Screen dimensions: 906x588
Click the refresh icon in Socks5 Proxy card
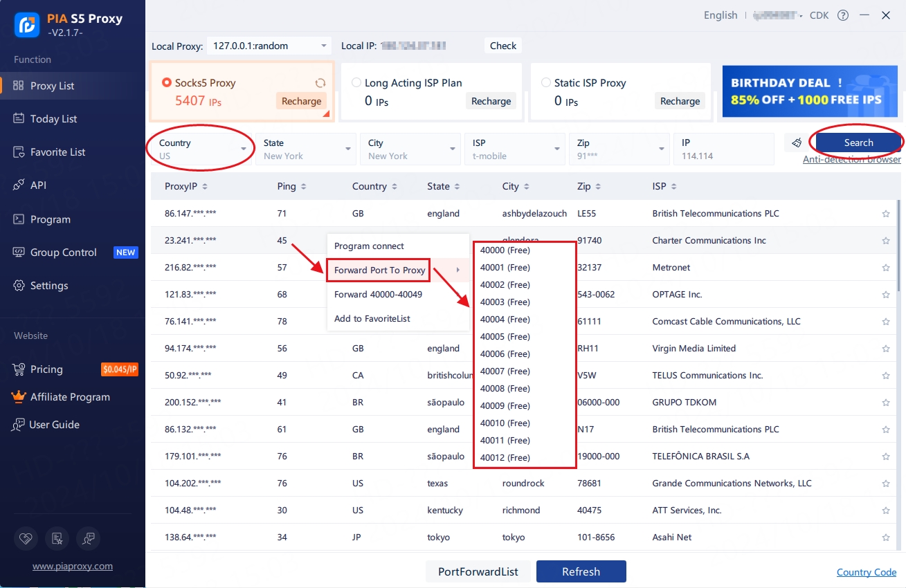coord(320,83)
